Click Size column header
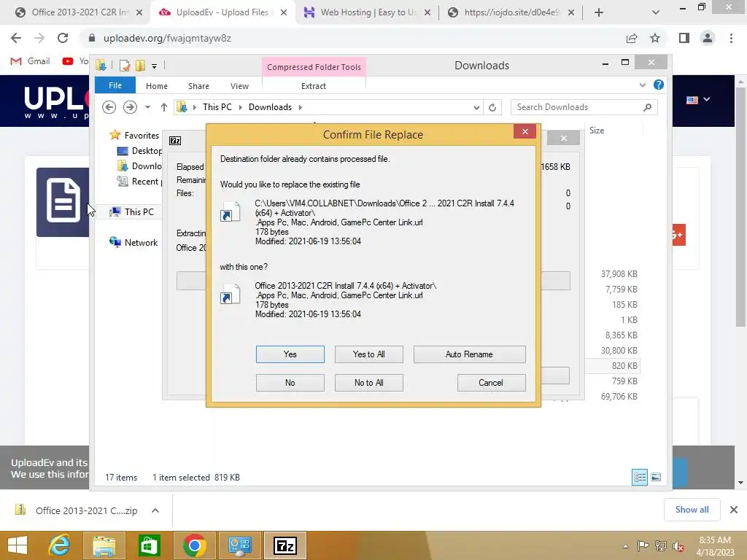 pyautogui.click(x=597, y=131)
